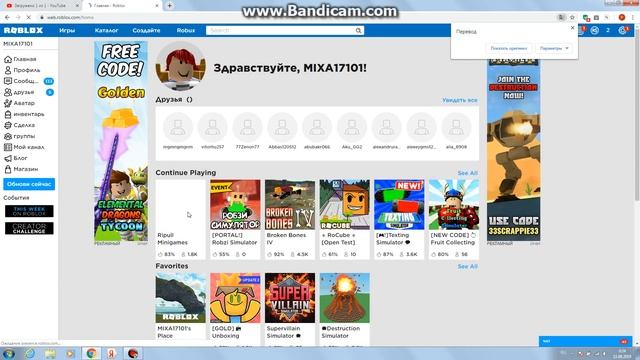Open группы groups in the sidebar
Viewport: 640px width, 360px height.
pos(20,136)
